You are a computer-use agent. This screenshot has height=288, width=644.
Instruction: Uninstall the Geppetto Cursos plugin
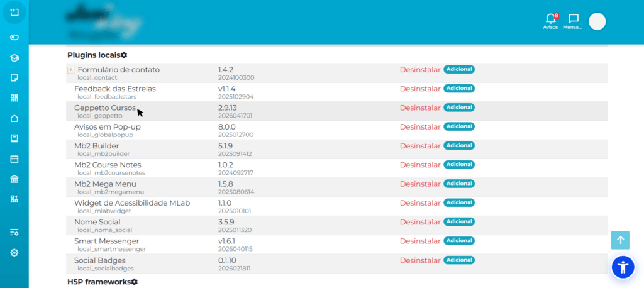click(x=420, y=108)
